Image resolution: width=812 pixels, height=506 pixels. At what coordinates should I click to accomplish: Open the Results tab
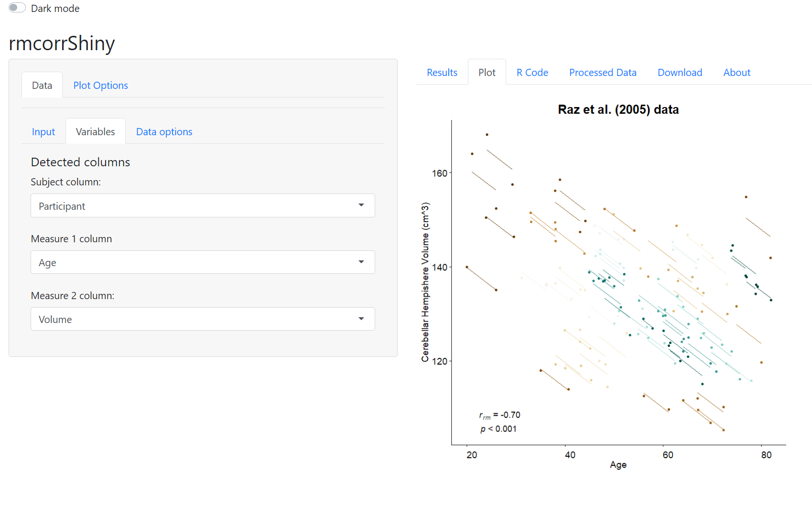442,73
